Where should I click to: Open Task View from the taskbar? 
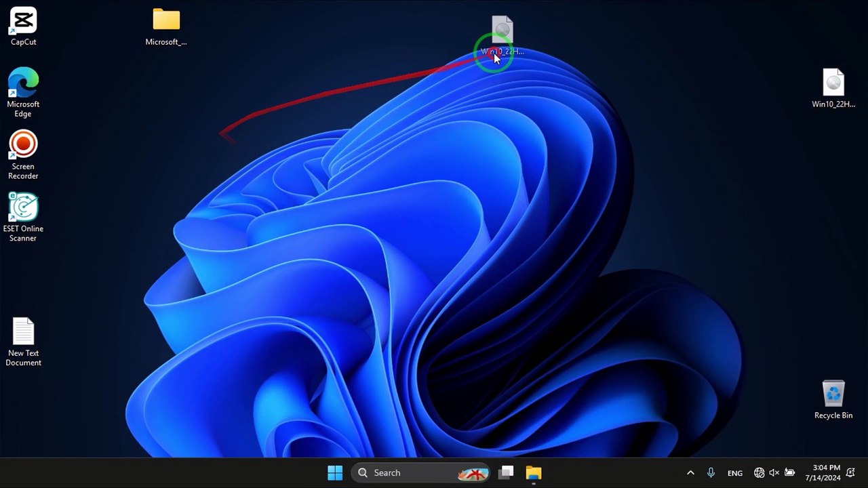[506, 473]
